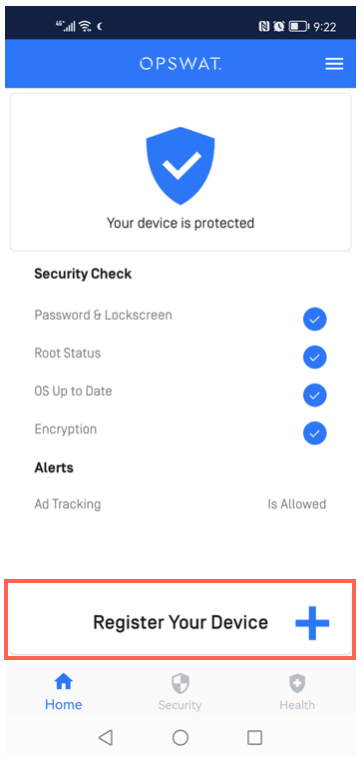The width and height of the screenshot is (364, 765).
Task: Tap the Is Allowed status text
Action: pyautogui.click(x=297, y=504)
